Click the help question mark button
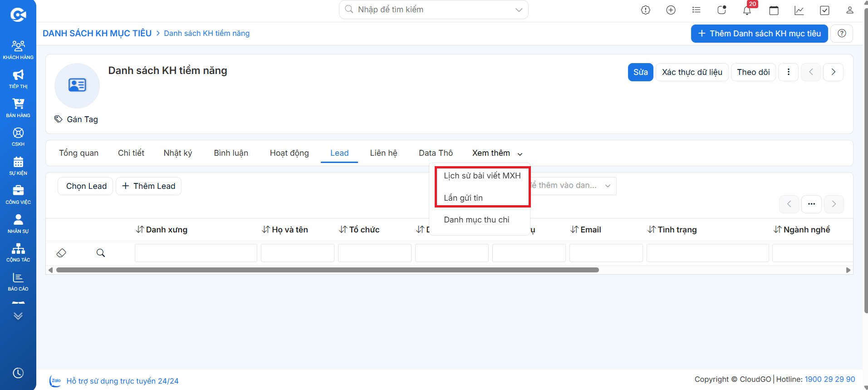The width and height of the screenshot is (868, 390). tap(842, 34)
